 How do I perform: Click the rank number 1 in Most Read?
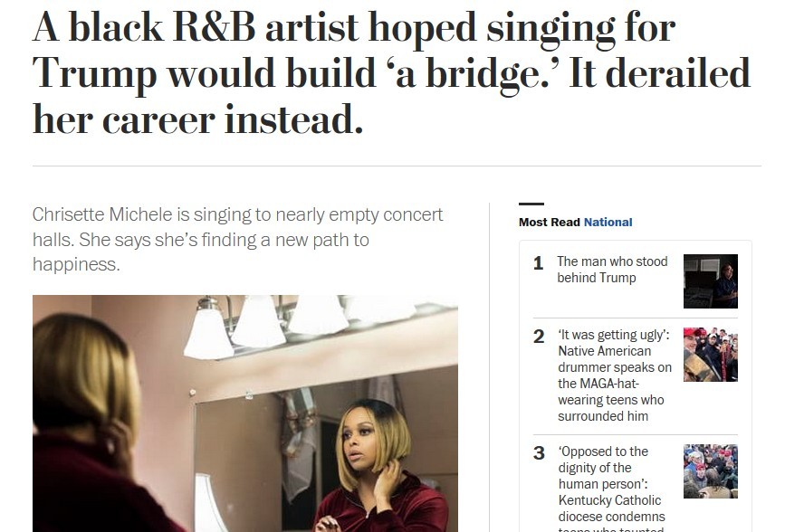click(538, 263)
